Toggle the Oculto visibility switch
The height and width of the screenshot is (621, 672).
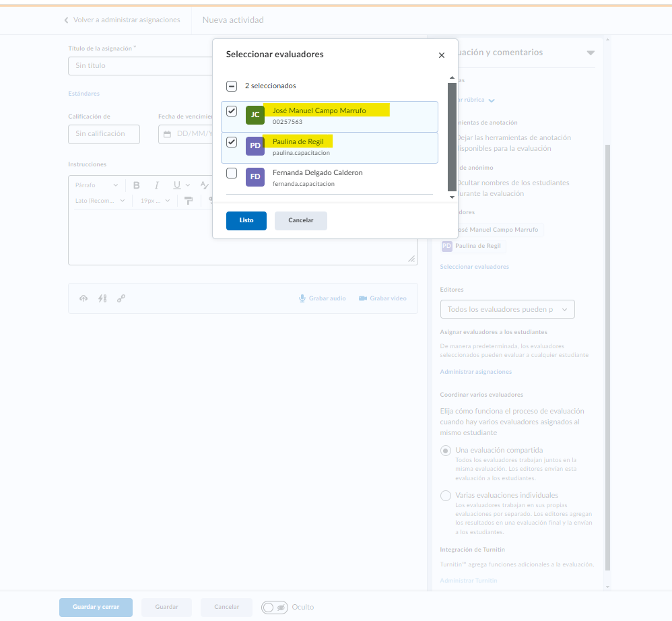pos(275,608)
